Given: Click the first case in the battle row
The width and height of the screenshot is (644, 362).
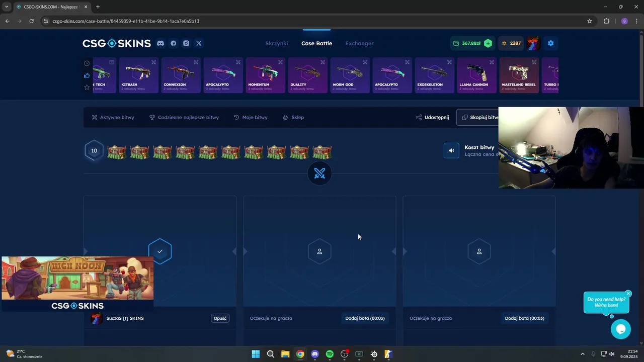Looking at the screenshot, I should tap(117, 152).
